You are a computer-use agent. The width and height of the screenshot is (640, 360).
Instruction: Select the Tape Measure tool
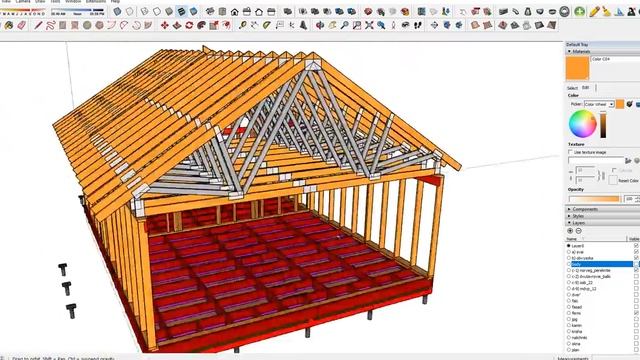pos(242,25)
